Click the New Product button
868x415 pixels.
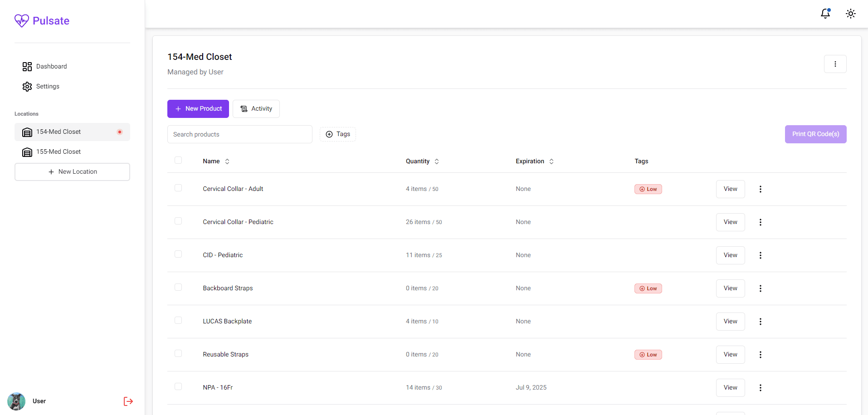pyautogui.click(x=198, y=109)
